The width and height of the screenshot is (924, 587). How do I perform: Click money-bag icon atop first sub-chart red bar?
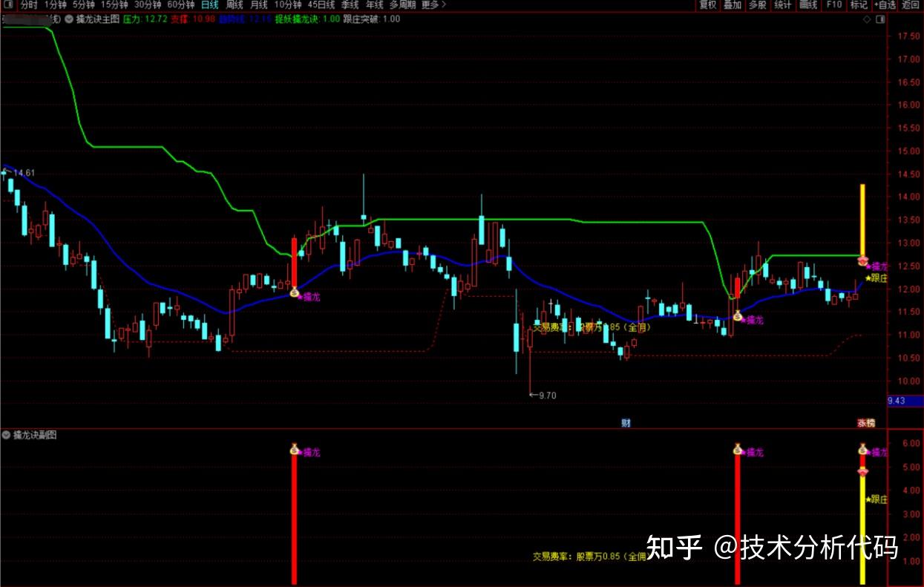(x=295, y=449)
